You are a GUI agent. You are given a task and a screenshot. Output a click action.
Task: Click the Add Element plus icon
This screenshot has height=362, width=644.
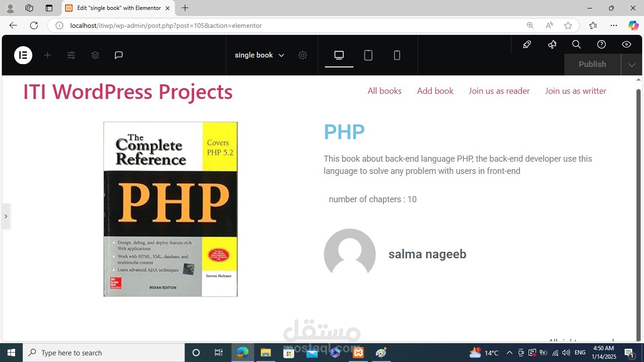pyautogui.click(x=47, y=55)
